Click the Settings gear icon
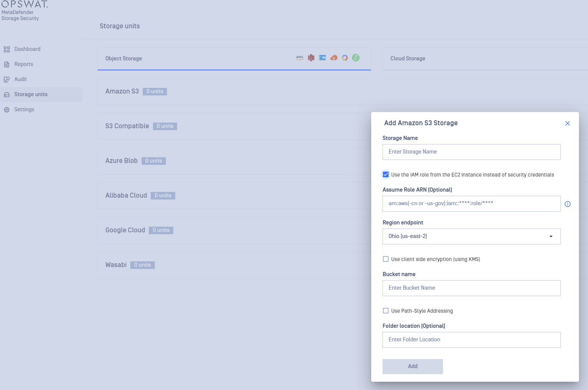 pyautogui.click(x=7, y=110)
